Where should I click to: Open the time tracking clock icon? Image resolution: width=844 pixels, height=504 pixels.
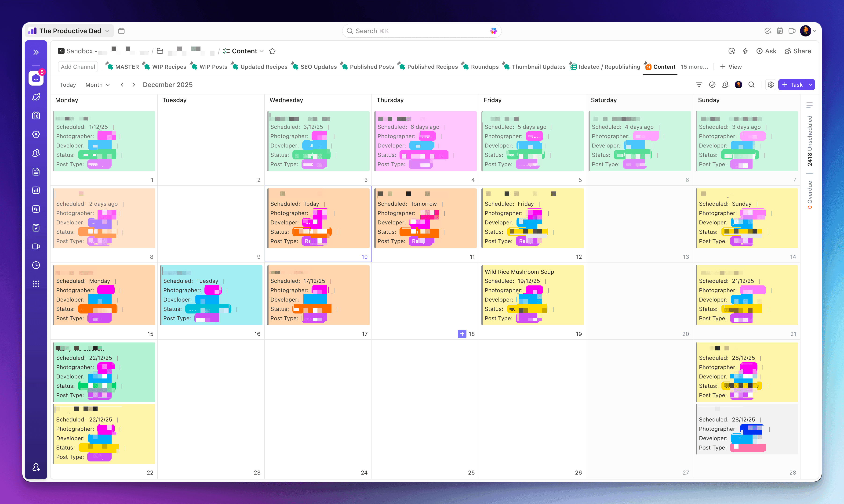pyautogui.click(x=36, y=265)
